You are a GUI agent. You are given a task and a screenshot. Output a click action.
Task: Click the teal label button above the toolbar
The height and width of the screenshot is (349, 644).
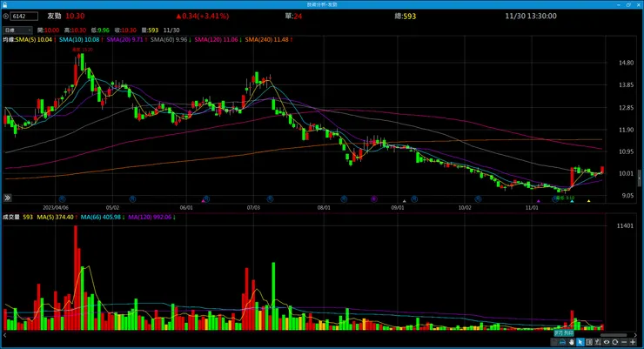(564, 333)
